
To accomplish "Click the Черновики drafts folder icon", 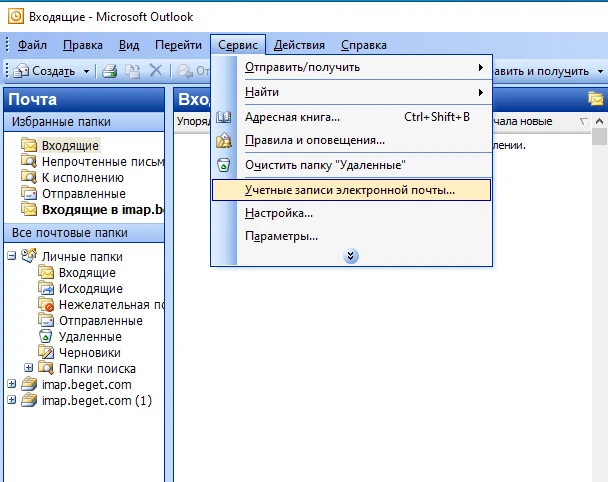I will click(46, 353).
